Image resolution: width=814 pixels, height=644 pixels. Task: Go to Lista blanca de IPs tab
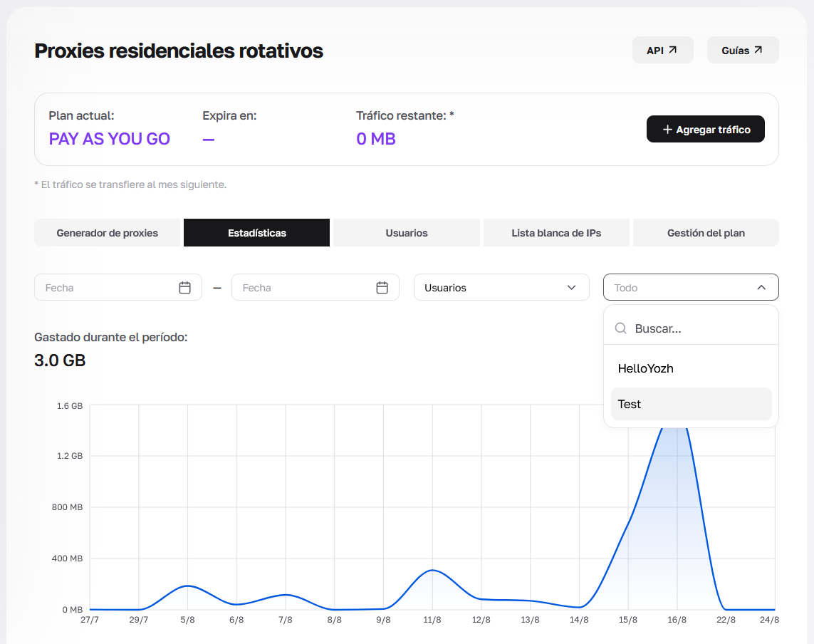(x=556, y=233)
